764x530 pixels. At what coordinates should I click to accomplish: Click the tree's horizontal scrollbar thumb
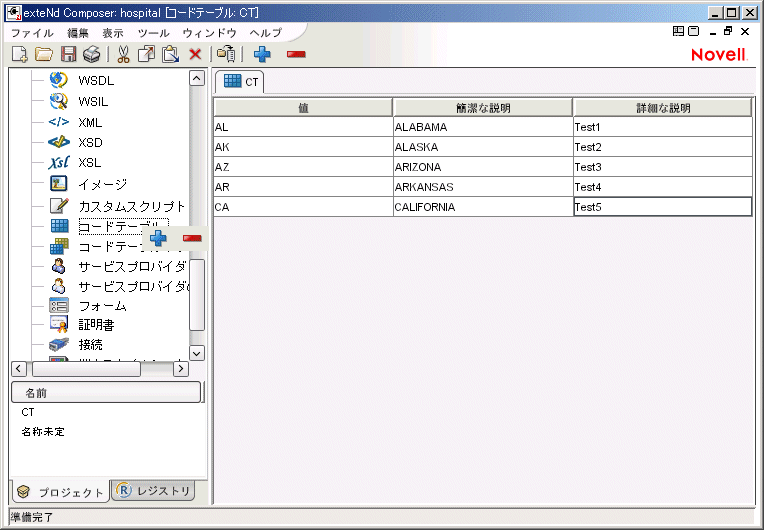click(86, 369)
